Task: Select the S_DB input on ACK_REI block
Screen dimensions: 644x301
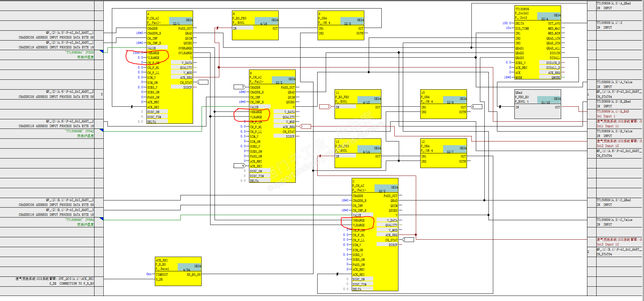Action: point(159,280)
